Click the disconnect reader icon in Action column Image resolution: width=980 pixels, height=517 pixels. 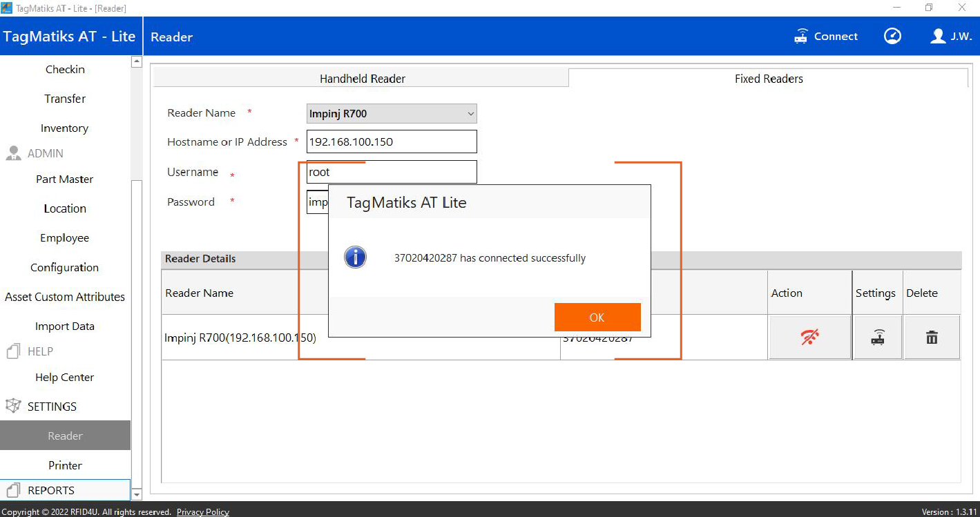809,338
